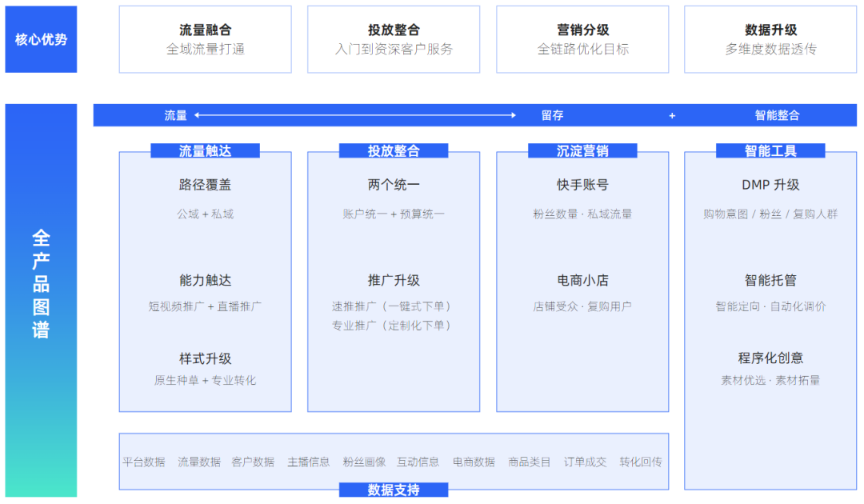Screen dimensions: 864x504
Task: Click 购物意图 / 粉丝 / 复购人群 text
Action: point(770,214)
